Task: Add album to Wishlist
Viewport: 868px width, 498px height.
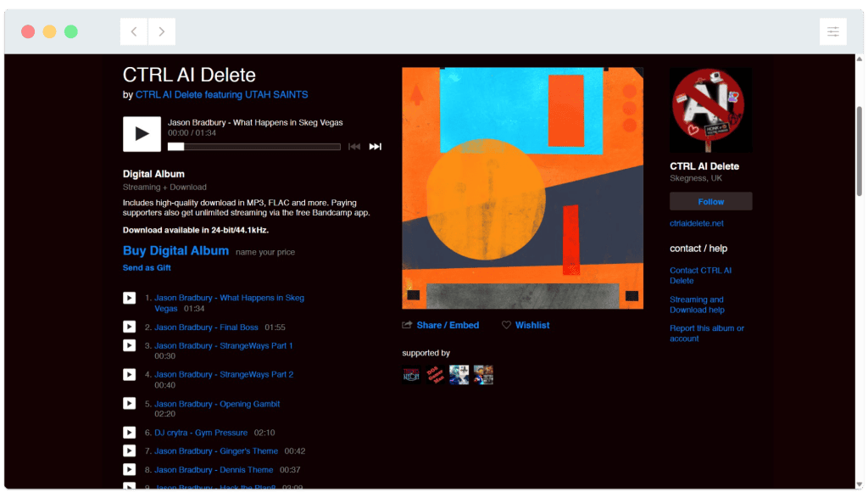Action: point(532,325)
